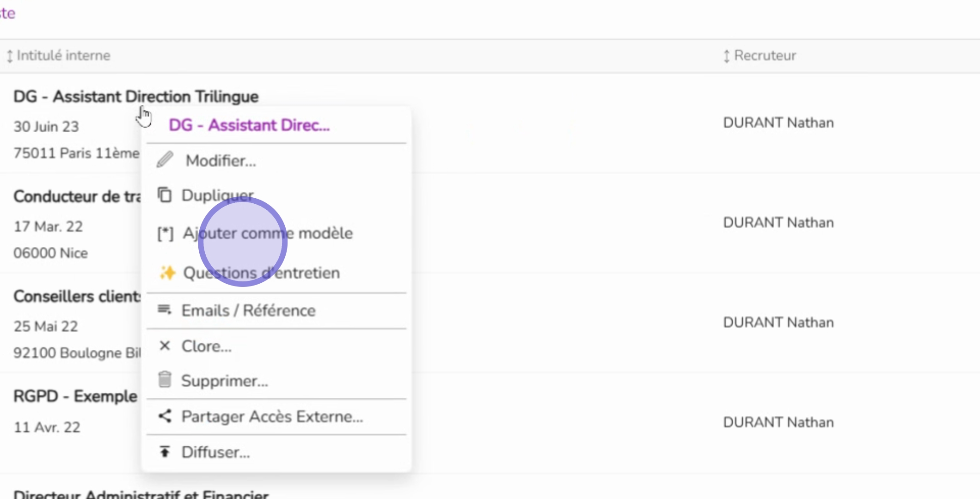Click DURANT Nathan in the DG Assistant row
980x499 pixels.
tap(778, 123)
